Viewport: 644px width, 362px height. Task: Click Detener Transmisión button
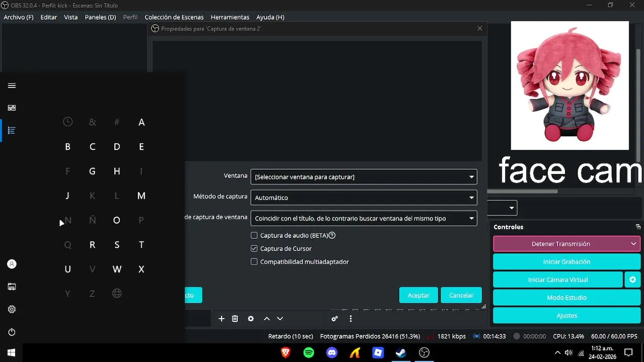coord(560,244)
